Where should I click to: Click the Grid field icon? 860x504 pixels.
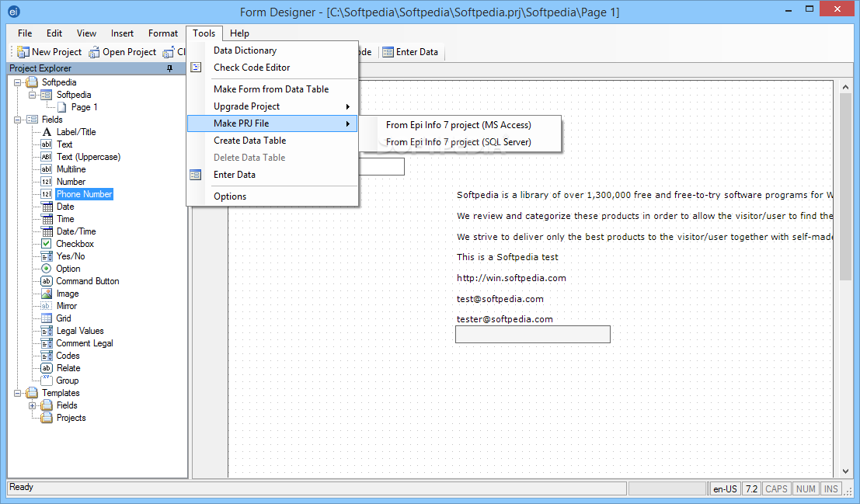coord(47,318)
